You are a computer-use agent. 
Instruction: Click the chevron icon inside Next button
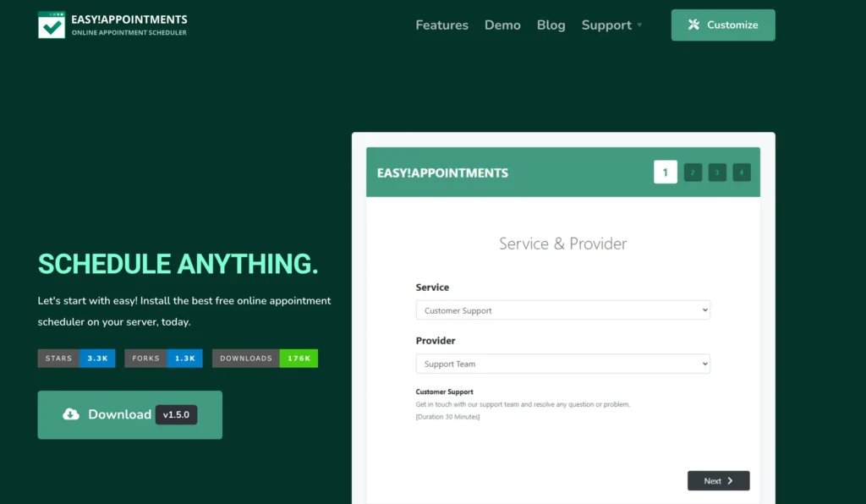click(x=732, y=479)
